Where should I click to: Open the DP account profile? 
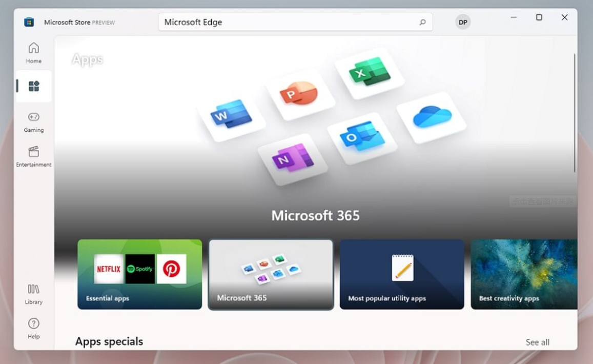(463, 23)
